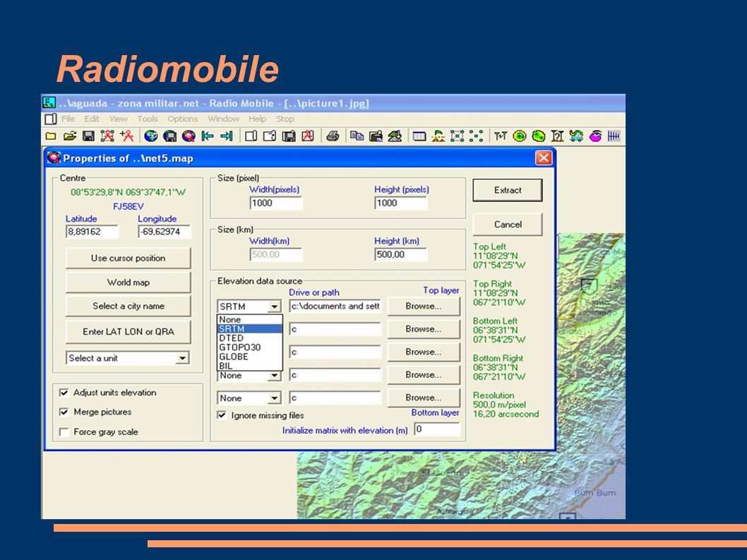Image resolution: width=747 pixels, height=560 pixels.
Task: Click the printer icon in toolbar
Action: [x=333, y=136]
